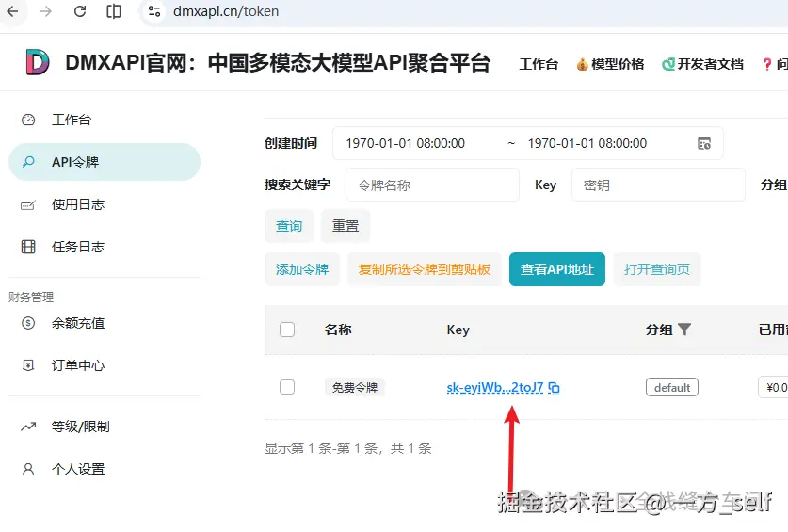
Task: Open 订单中心 in the sidebar
Action: 78,365
